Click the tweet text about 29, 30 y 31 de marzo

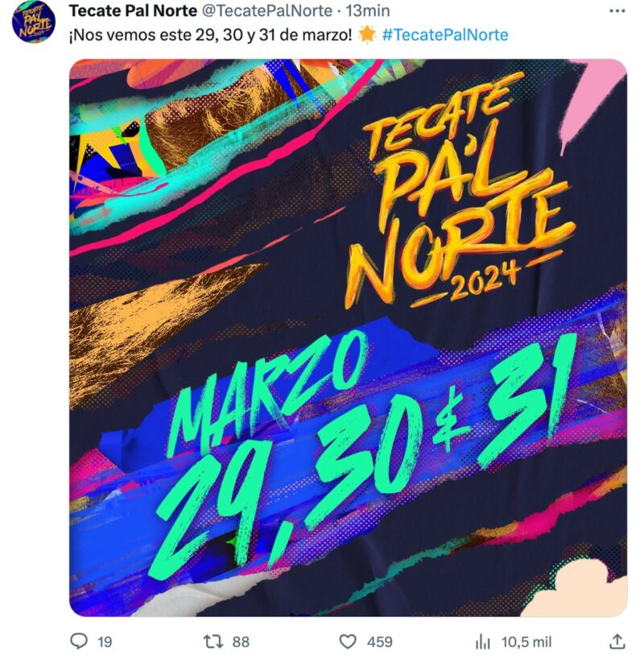(210, 35)
